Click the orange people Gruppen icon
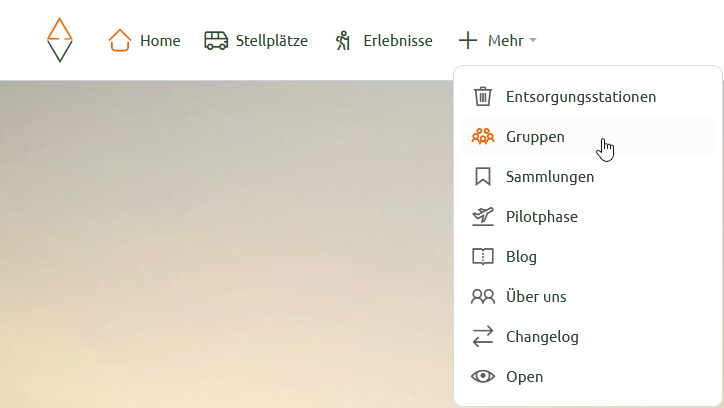Screen dimensions: 724x408 (483, 137)
